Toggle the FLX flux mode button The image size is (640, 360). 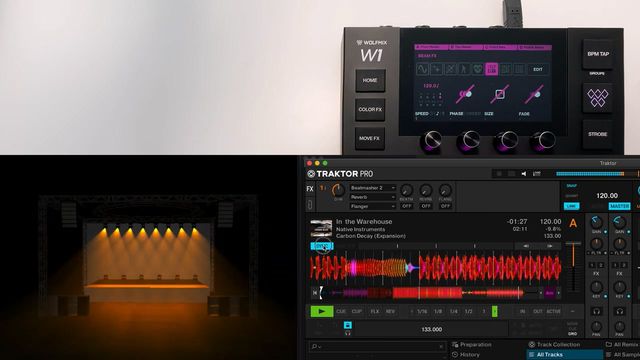374,311
